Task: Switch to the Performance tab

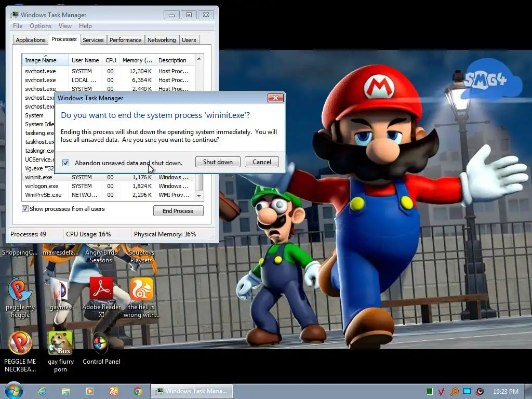Action: (126, 40)
